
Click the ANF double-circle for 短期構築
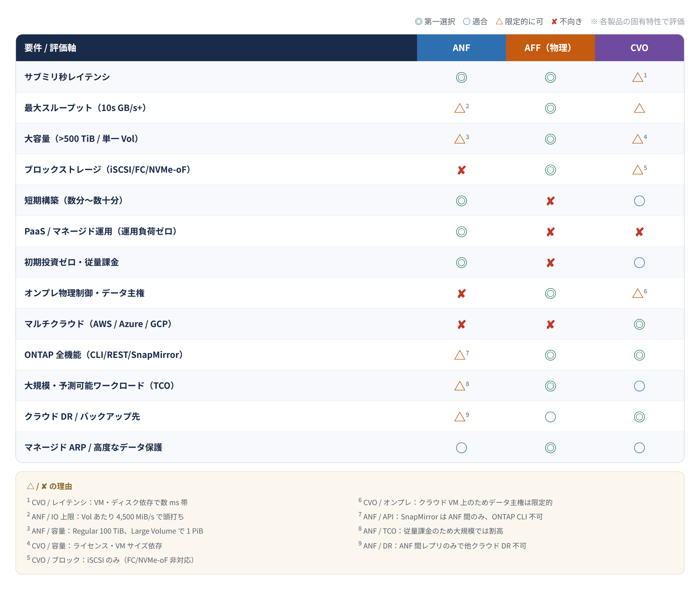click(461, 201)
